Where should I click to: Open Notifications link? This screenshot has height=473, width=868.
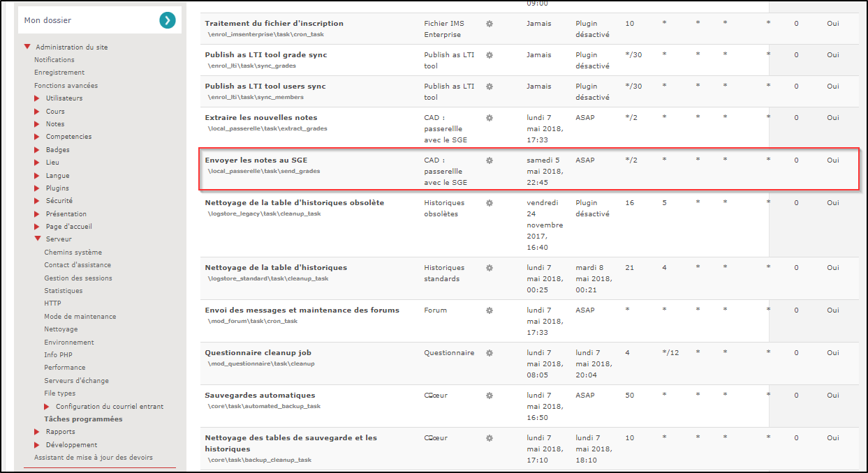tap(54, 60)
